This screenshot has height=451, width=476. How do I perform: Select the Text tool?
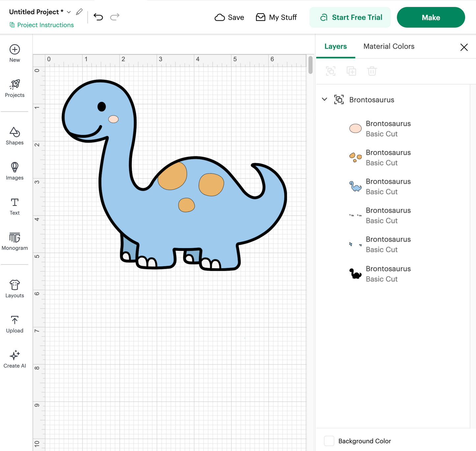14,206
